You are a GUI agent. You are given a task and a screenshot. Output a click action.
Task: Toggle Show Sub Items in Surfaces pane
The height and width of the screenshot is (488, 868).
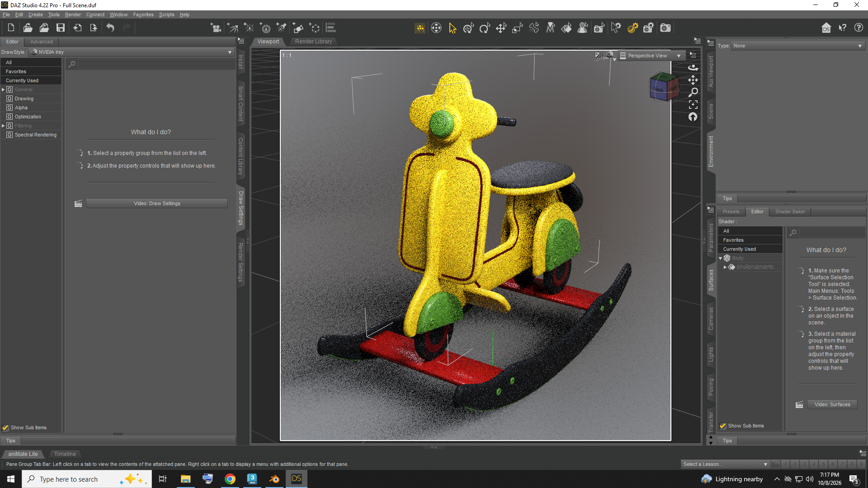(723, 426)
